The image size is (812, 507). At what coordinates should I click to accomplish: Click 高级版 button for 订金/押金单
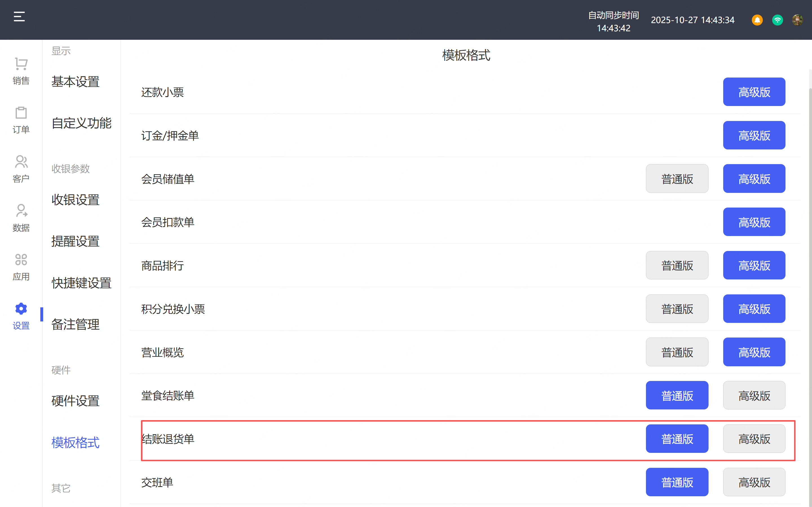pyautogui.click(x=754, y=135)
